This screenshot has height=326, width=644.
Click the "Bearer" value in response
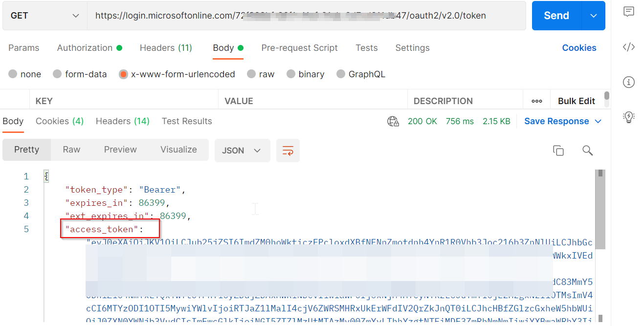coord(160,190)
